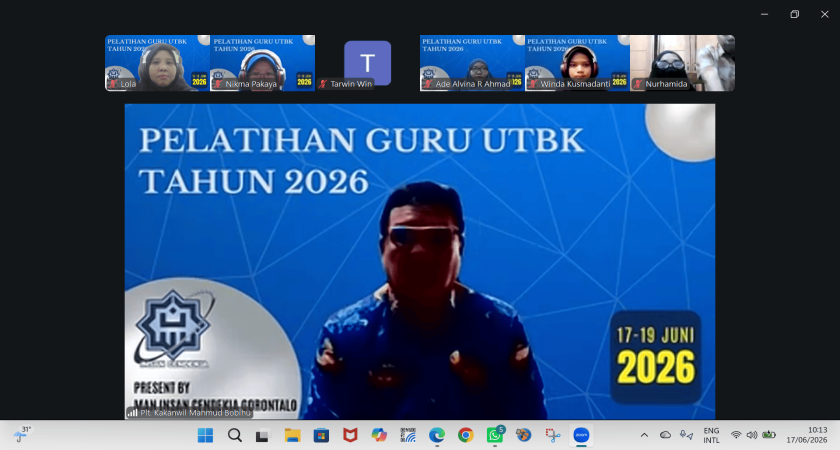Click the muted mic icon beside Lola
This screenshot has height=450, width=840.
113,84
